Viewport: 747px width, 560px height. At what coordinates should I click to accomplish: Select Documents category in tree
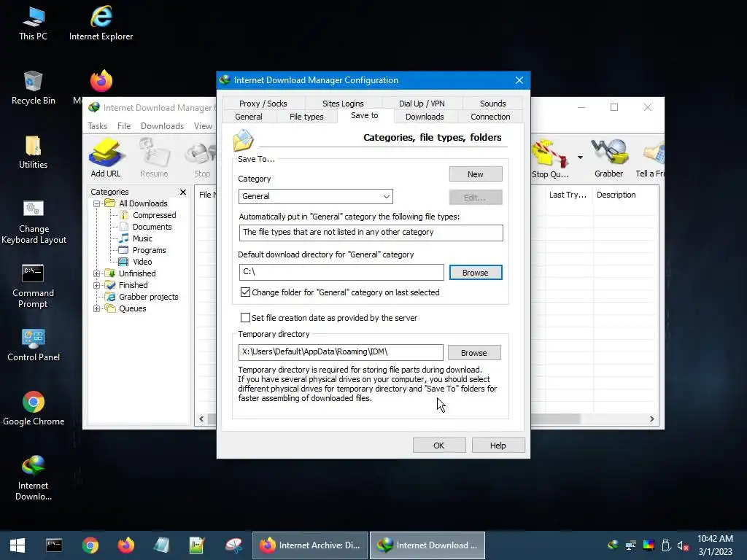pos(152,227)
